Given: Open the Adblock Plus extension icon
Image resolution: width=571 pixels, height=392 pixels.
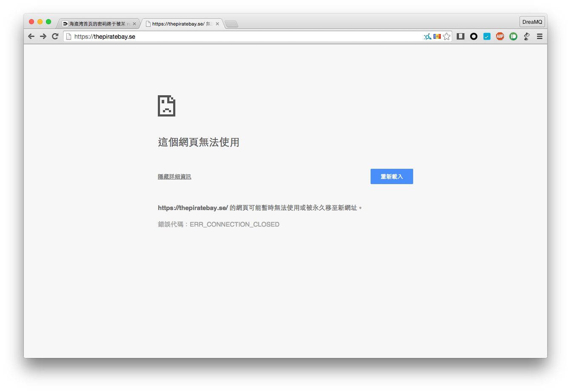Looking at the screenshot, I should coord(500,37).
